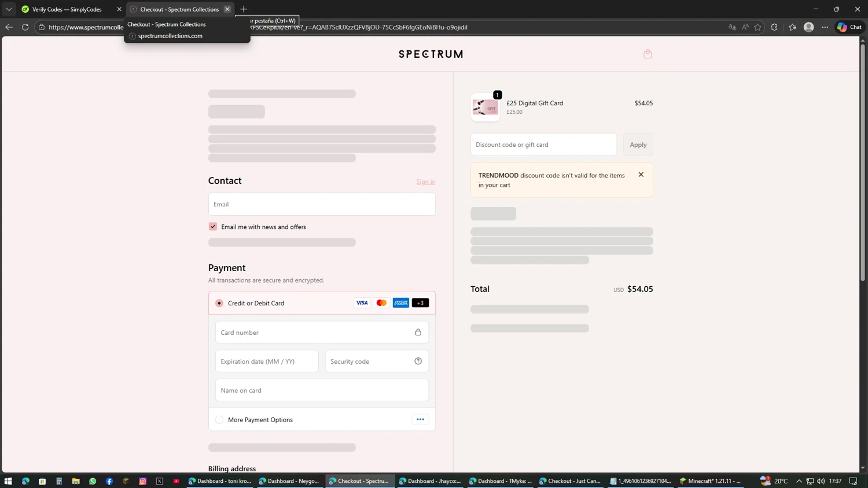Click the browser back arrow
This screenshot has height=488, width=868.
point(9,27)
